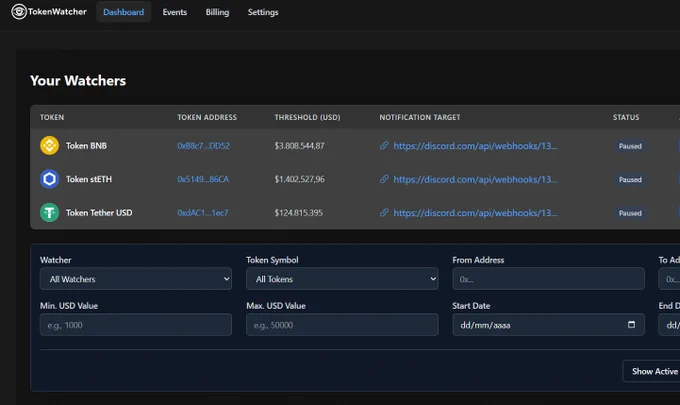The height and width of the screenshot is (405, 680).
Task: Click threshold value $124.815.395
Action: (x=298, y=212)
